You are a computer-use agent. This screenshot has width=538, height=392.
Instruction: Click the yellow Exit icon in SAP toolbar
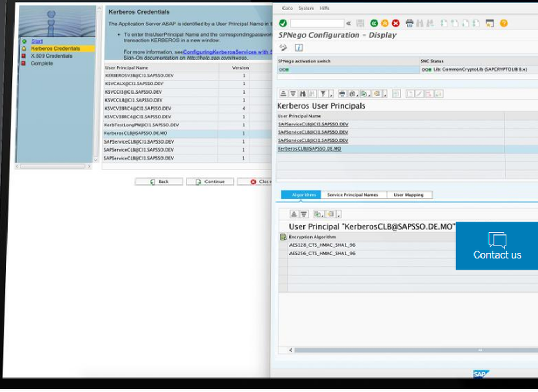pos(385,23)
